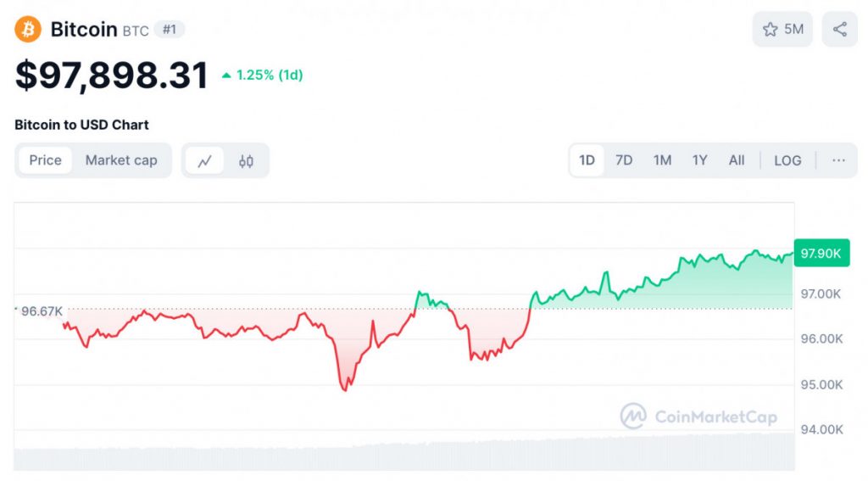Click the #1 rank badge
This screenshot has width=868, height=481.
[x=170, y=29]
